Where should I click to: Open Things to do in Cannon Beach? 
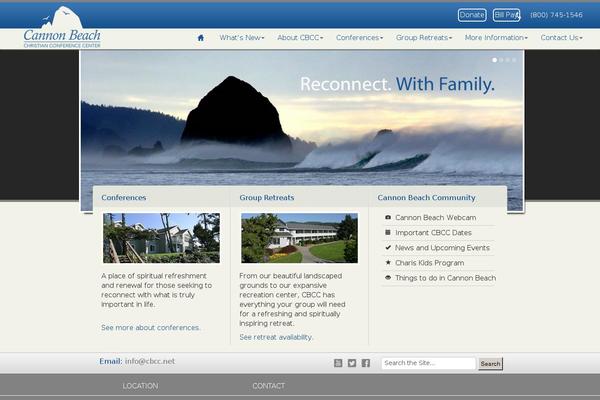[x=445, y=278]
